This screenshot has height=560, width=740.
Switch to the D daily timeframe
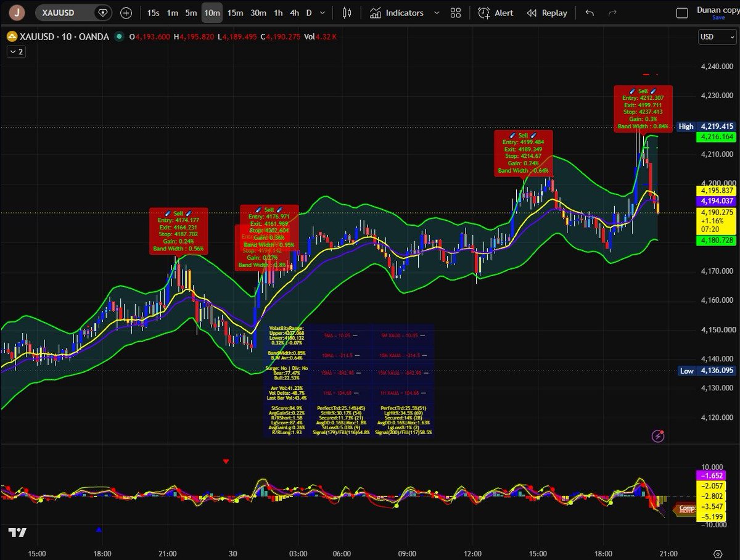point(309,12)
